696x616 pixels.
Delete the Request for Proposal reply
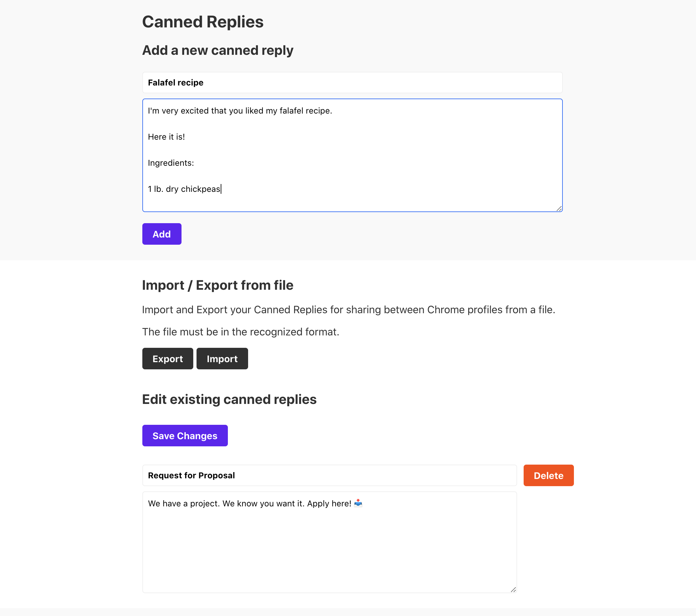(x=548, y=475)
